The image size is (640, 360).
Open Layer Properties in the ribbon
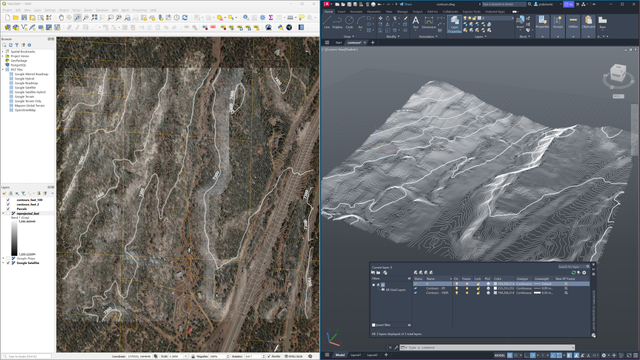(x=454, y=24)
